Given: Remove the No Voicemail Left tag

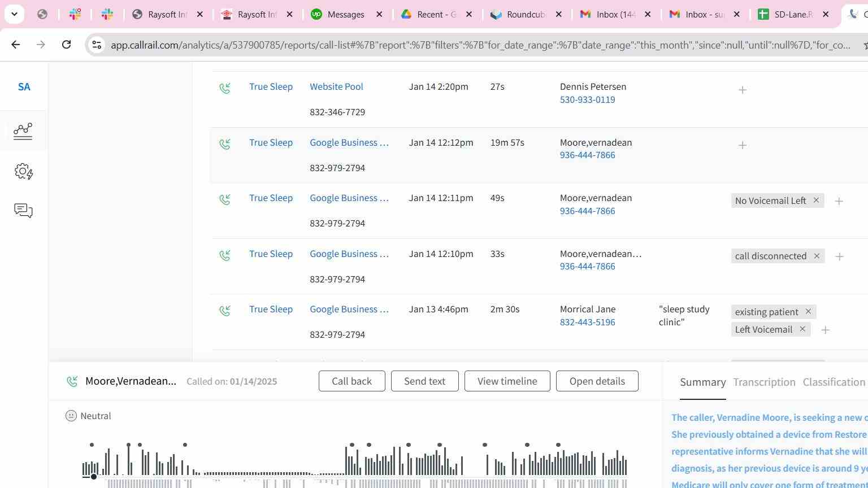Looking at the screenshot, I should (x=816, y=201).
